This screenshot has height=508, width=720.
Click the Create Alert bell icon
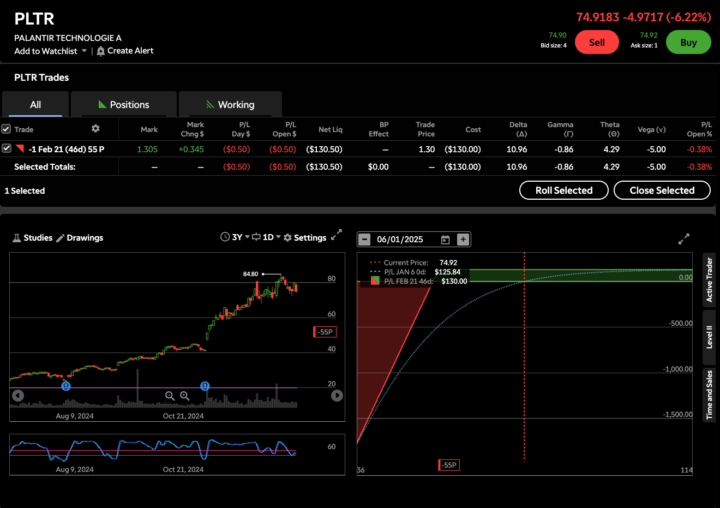click(101, 51)
